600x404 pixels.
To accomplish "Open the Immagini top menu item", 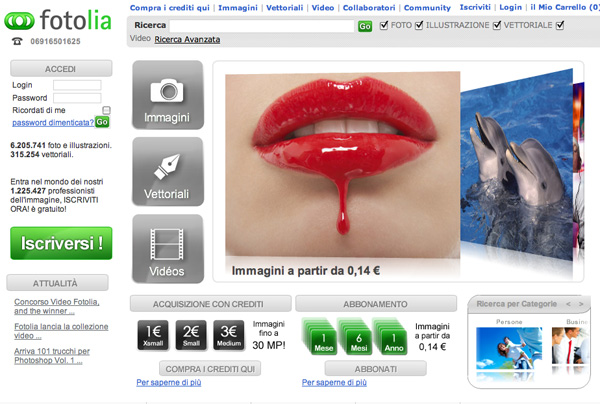I will [x=238, y=8].
